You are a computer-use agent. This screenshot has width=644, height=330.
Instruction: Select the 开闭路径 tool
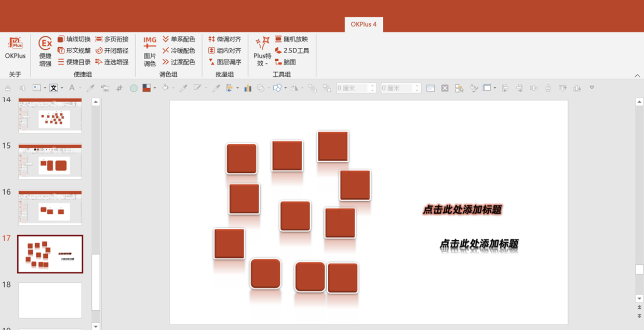point(112,50)
